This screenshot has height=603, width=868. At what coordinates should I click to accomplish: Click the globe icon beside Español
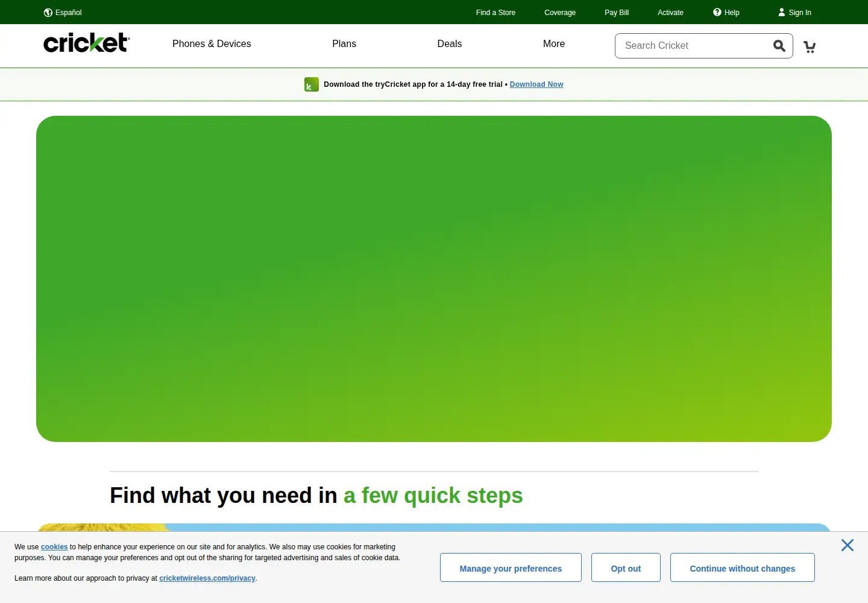[48, 13]
